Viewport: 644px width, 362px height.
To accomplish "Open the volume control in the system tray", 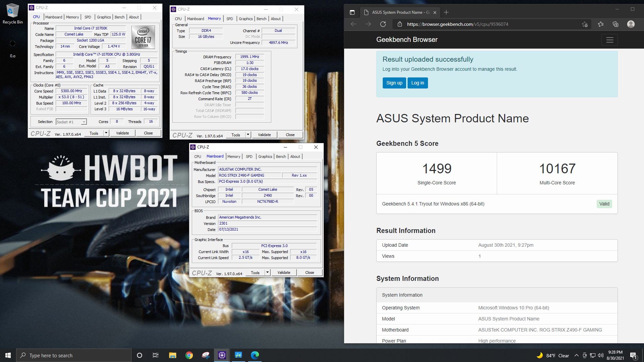I will 601,355.
